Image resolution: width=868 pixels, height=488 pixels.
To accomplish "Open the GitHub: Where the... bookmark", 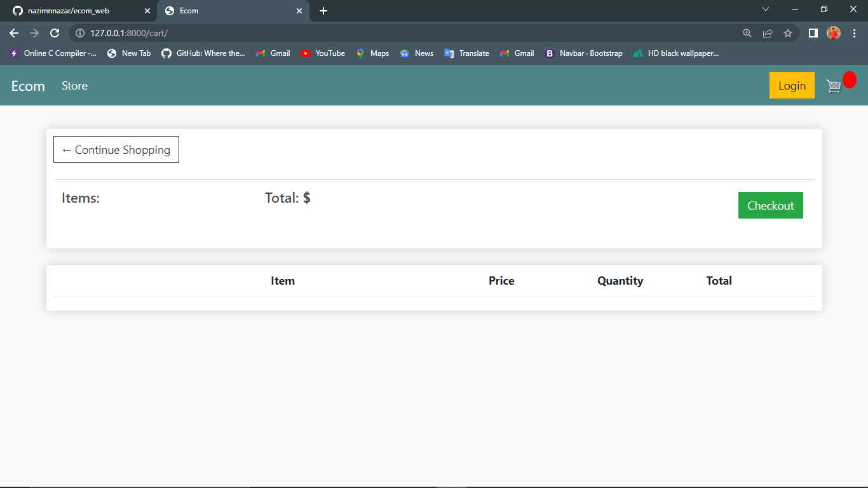I will [x=203, y=53].
